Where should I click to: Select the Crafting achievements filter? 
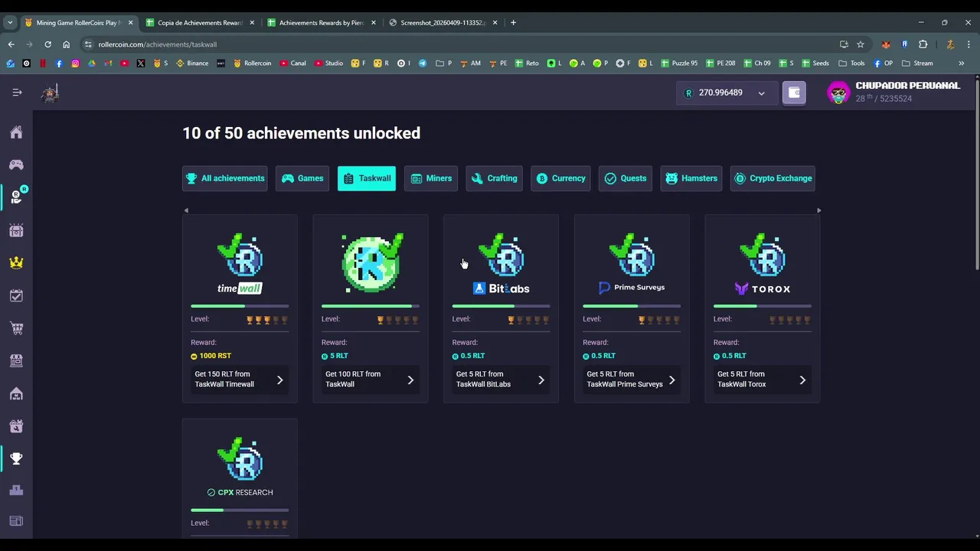[x=494, y=178]
